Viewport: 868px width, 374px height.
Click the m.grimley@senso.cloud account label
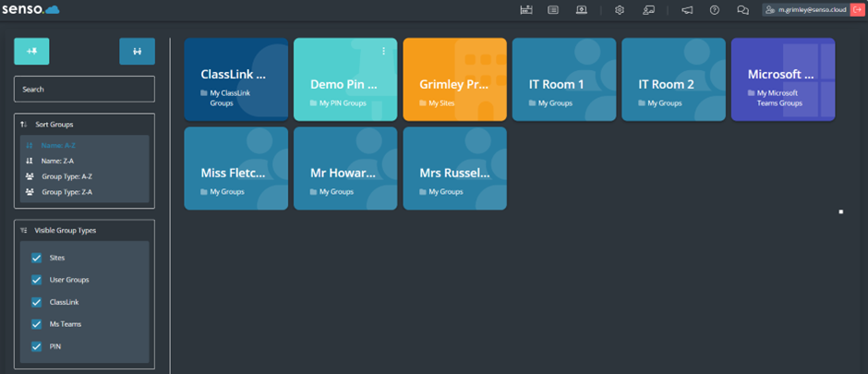pyautogui.click(x=812, y=10)
